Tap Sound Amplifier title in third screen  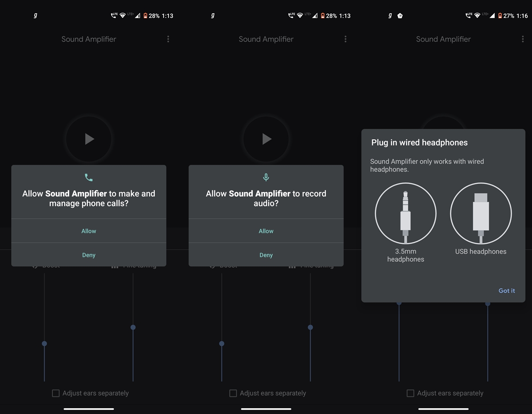pos(443,39)
